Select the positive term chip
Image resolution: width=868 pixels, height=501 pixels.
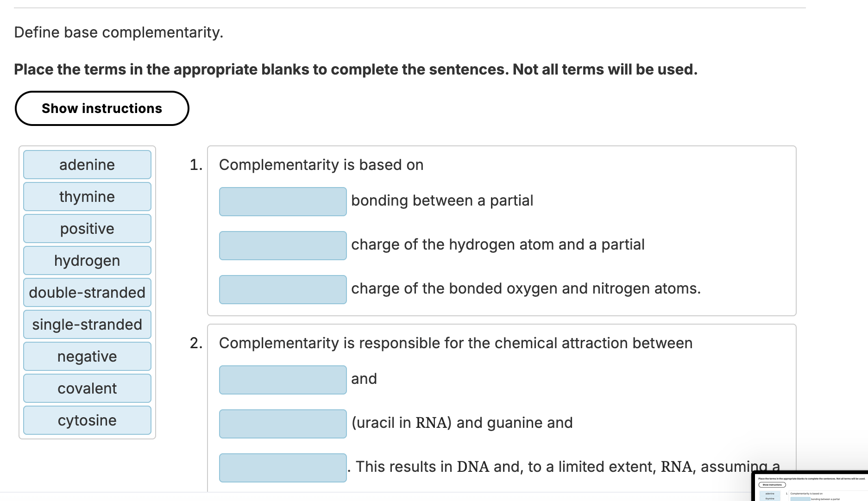click(x=87, y=228)
